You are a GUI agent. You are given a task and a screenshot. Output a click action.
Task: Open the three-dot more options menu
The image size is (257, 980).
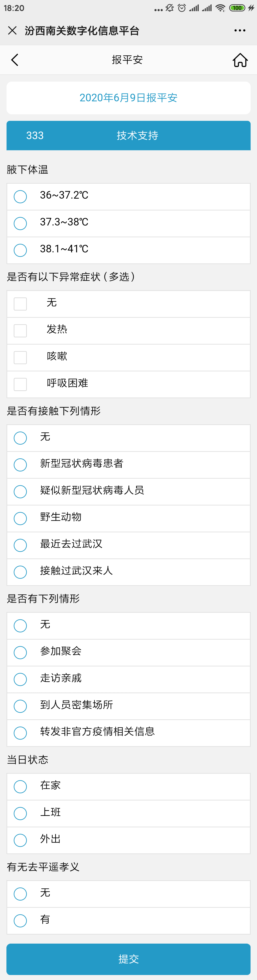239,30
